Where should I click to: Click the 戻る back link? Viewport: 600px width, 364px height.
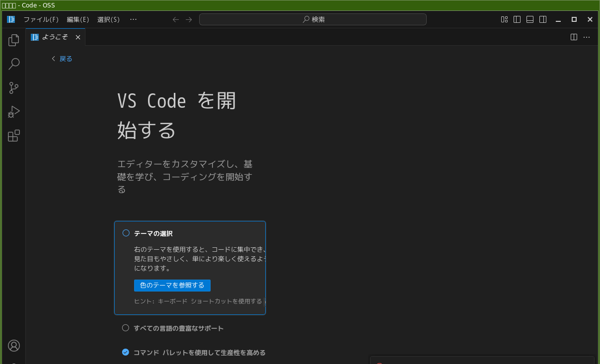point(62,59)
